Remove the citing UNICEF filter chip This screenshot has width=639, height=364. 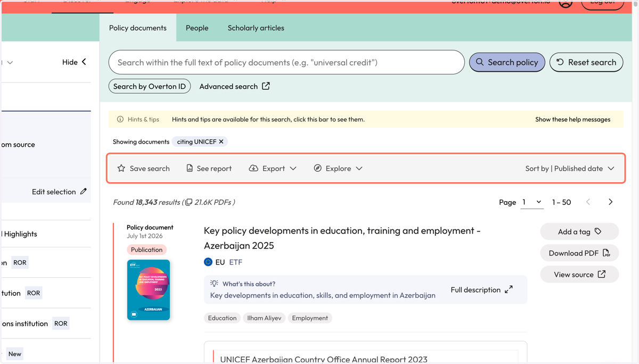click(221, 142)
